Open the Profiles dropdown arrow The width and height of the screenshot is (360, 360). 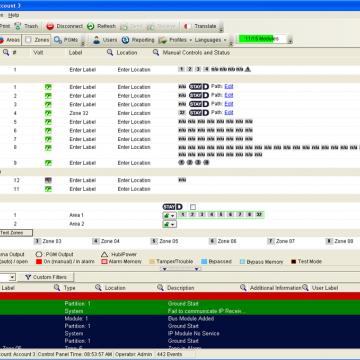coord(191,40)
